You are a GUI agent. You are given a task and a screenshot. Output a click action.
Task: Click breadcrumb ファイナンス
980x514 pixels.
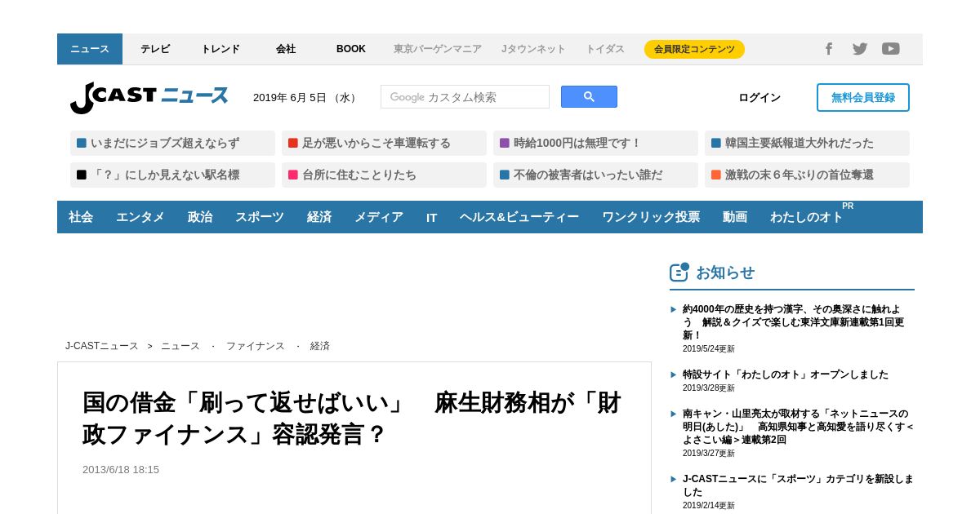(256, 346)
